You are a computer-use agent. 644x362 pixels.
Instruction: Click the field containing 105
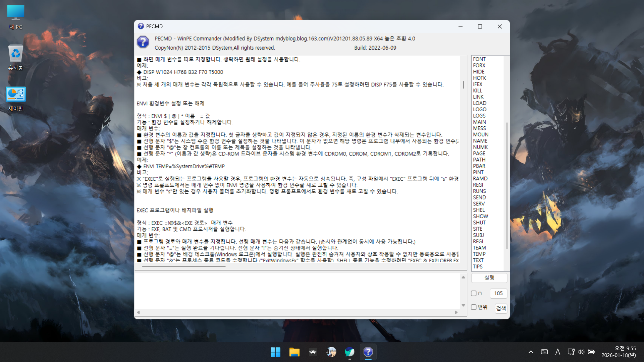pyautogui.click(x=498, y=293)
